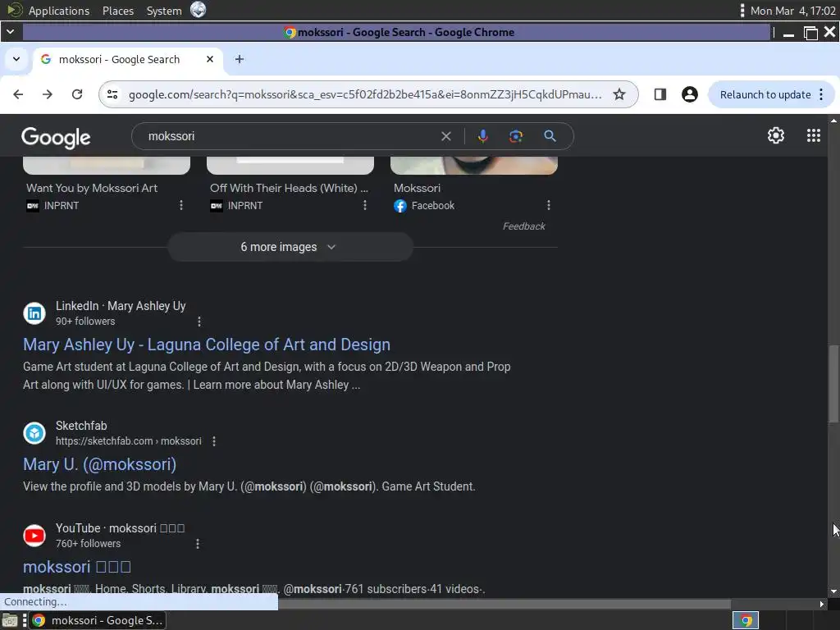This screenshot has height=630, width=840.
Task: Open options for Off With Their Heads image
Action: (365, 205)
